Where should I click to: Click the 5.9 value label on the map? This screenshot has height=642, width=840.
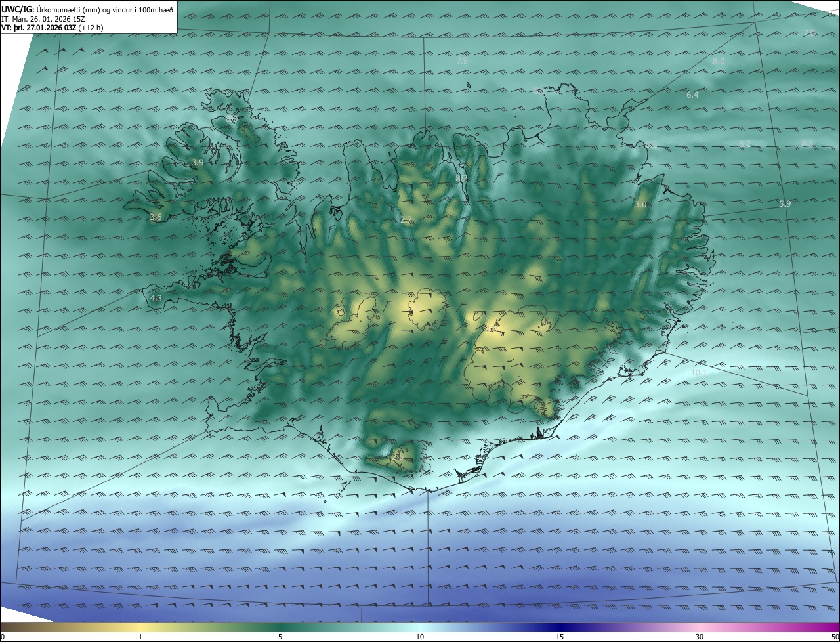(785, 204)
